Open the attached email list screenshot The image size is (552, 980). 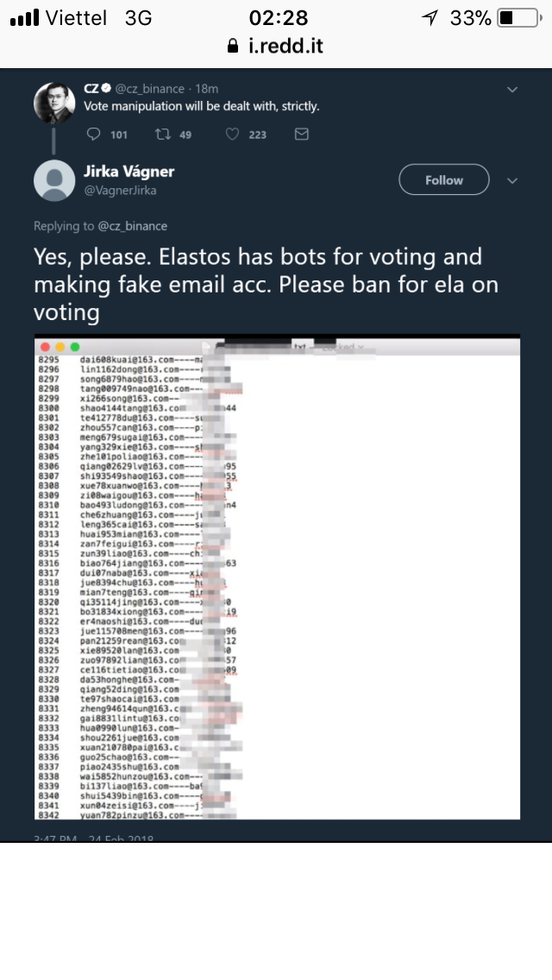point(277,578)
